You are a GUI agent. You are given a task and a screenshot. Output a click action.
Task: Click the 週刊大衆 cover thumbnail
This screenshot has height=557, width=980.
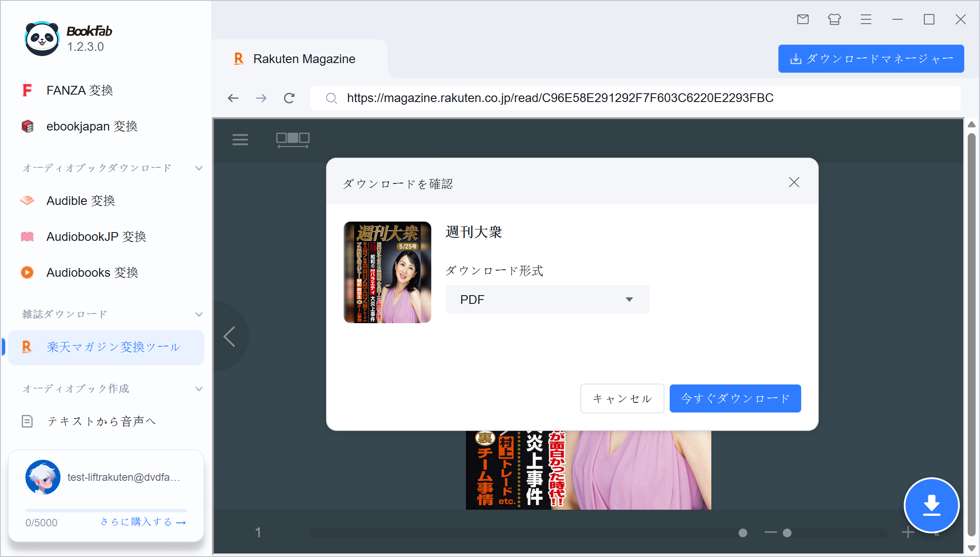387,272
